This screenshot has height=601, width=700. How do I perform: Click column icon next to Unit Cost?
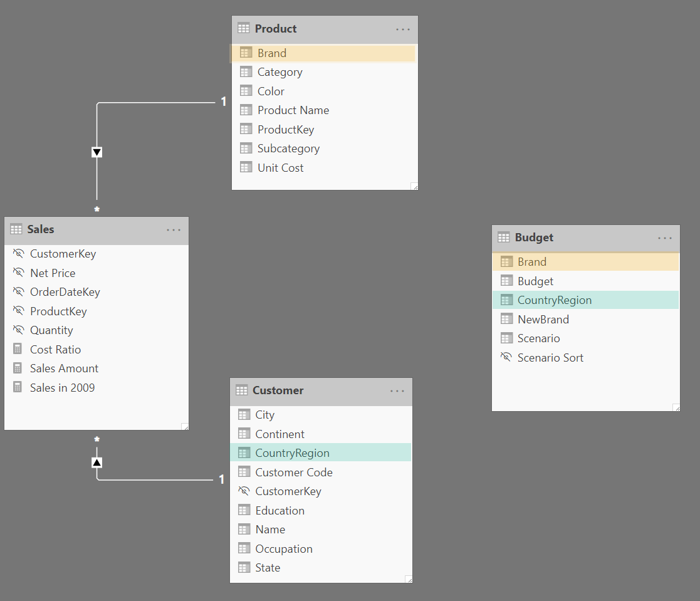point(246,168)
